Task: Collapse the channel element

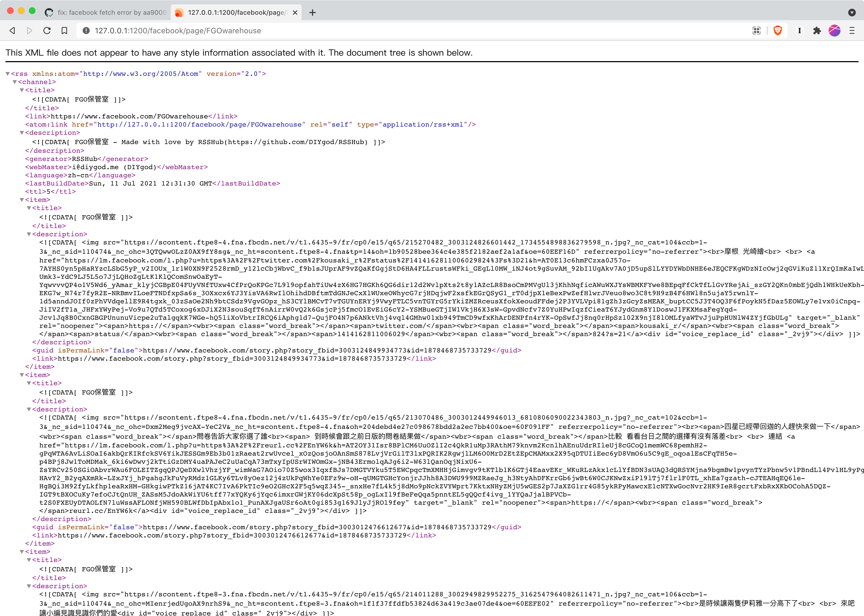Action: point(15,82)
